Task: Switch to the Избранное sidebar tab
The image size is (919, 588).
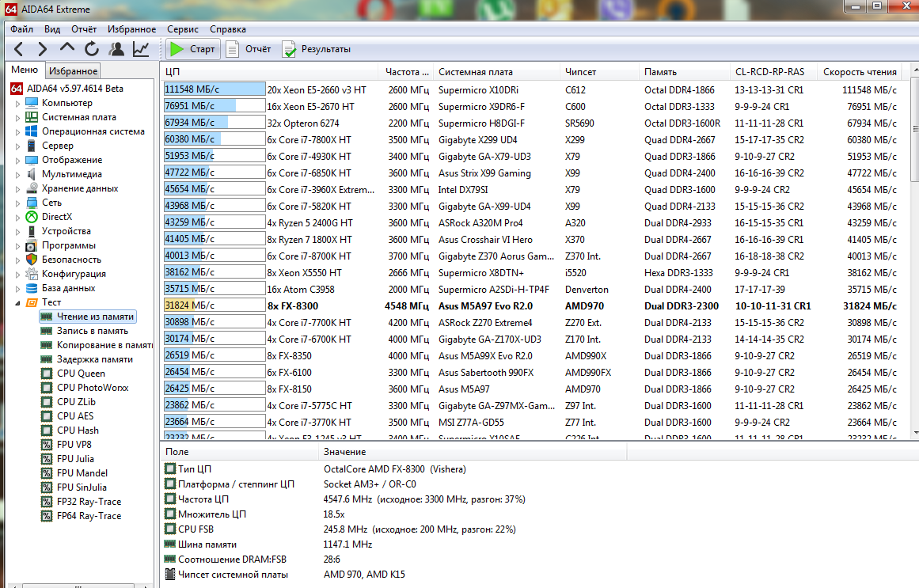Action: [x=74, y=71]
